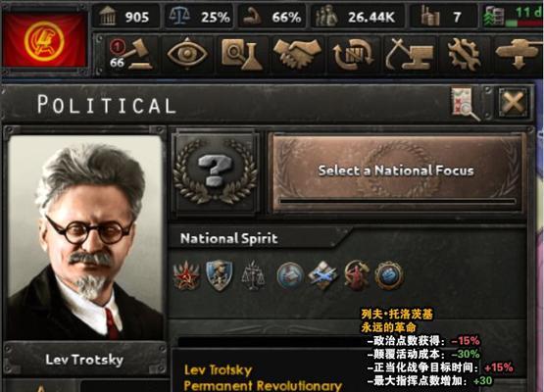The image size is (544, 392).
Task: Click the red star hammer sickle spirit
Action: 186,275
